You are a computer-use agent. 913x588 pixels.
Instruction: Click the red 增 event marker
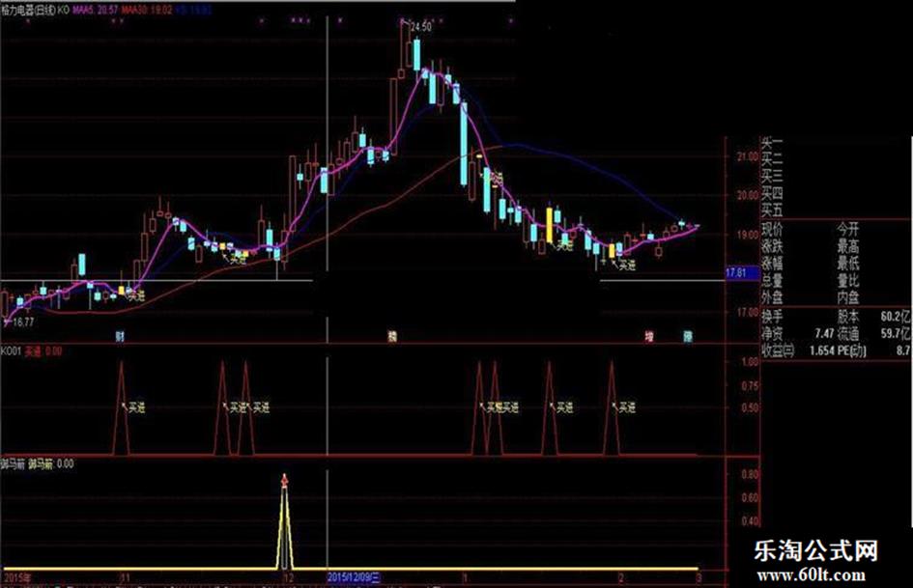648,337
